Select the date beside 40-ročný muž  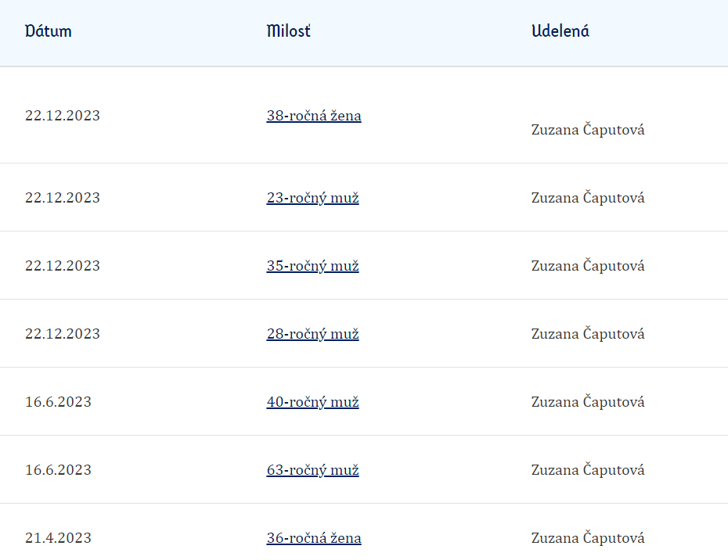tap(58, 402)
